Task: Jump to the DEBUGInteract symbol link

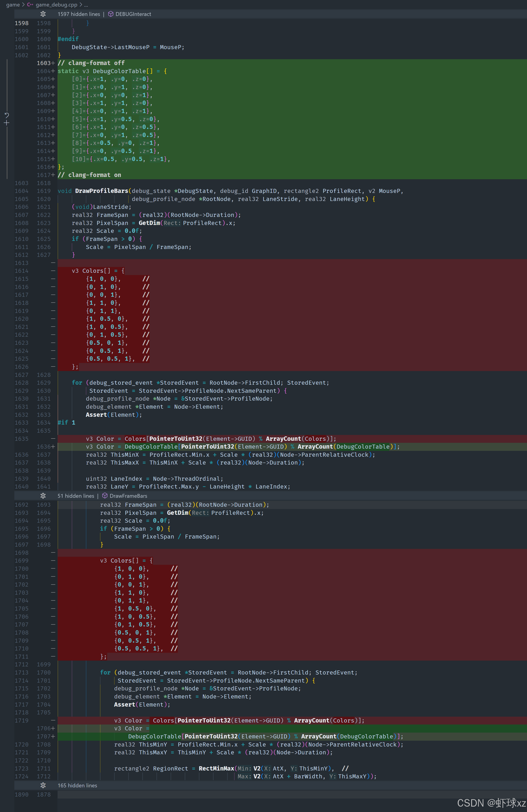Action: coord(133,14)
